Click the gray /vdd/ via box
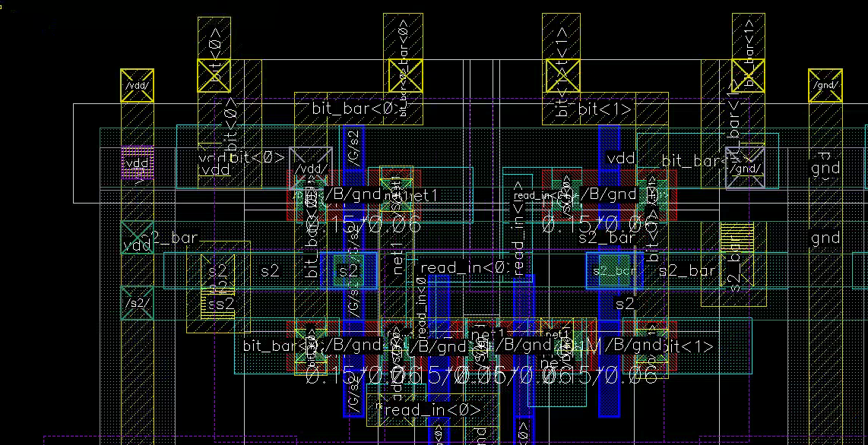The height and width of the screenshot is (445, 868). 310,168
